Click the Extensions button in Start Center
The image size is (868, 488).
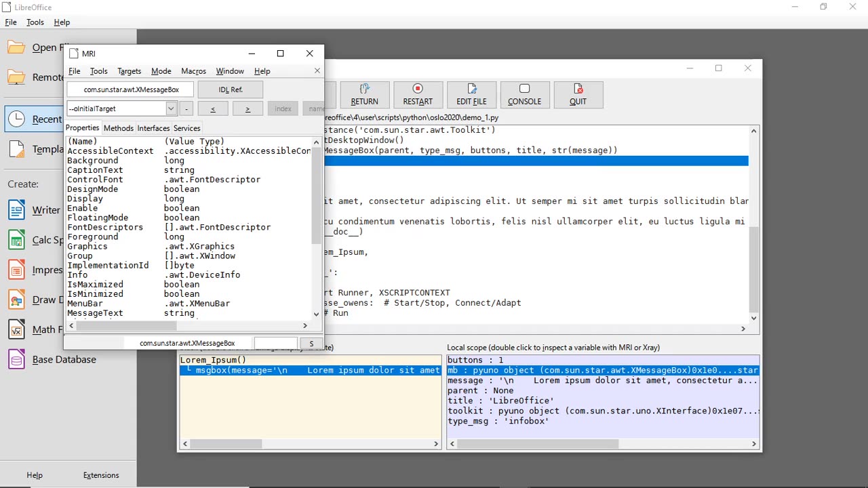point(101,475)
